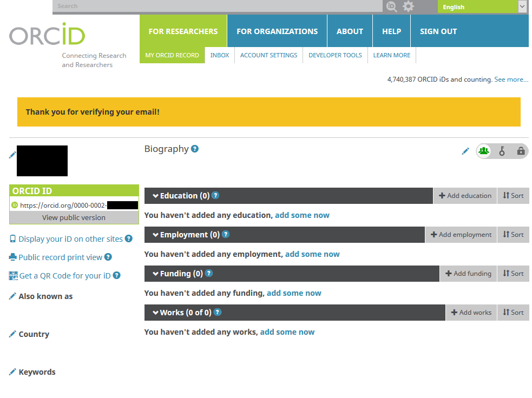Image resolution: width=532 pixels, height=398 pixels.
Task: Open Get a QR Code link
Action: pyautogui.click(x=65, y=276)
